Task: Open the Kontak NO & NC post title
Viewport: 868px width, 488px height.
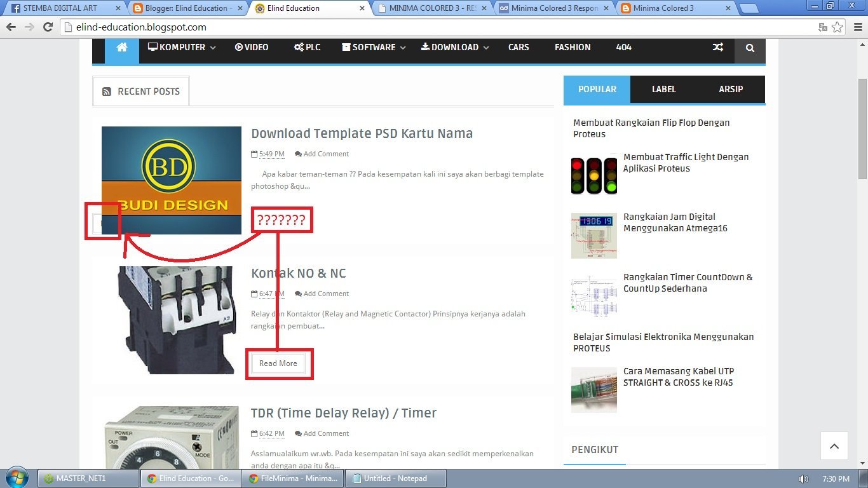Action: [x=299, y=274]
